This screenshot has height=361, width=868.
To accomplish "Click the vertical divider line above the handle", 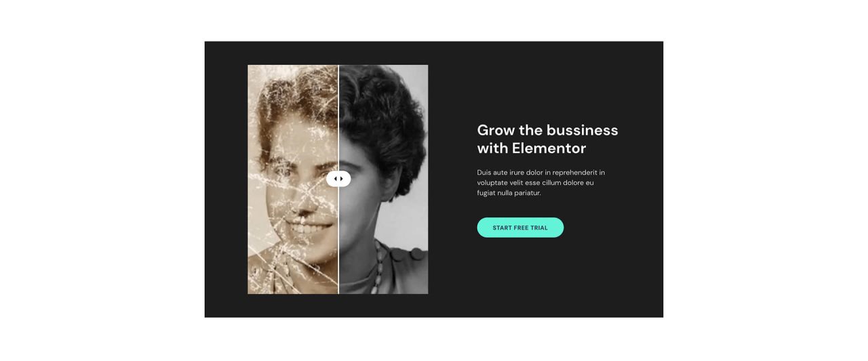I will click(x=338, y=118).
